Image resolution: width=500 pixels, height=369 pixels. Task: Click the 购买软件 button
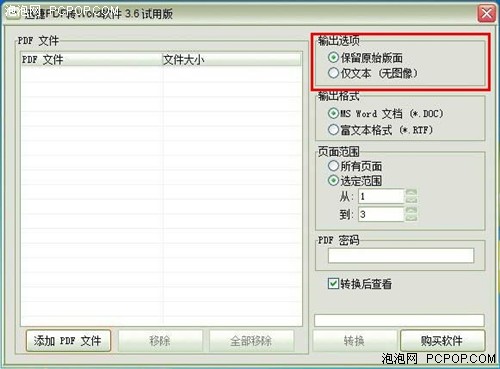pyautogui.click(x=442, y=341)
